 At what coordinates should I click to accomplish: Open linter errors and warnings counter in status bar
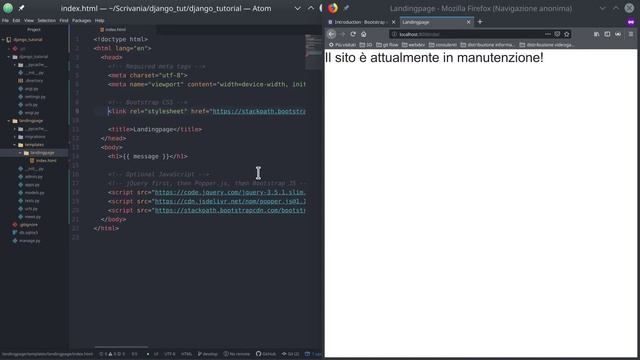[112, 354]
